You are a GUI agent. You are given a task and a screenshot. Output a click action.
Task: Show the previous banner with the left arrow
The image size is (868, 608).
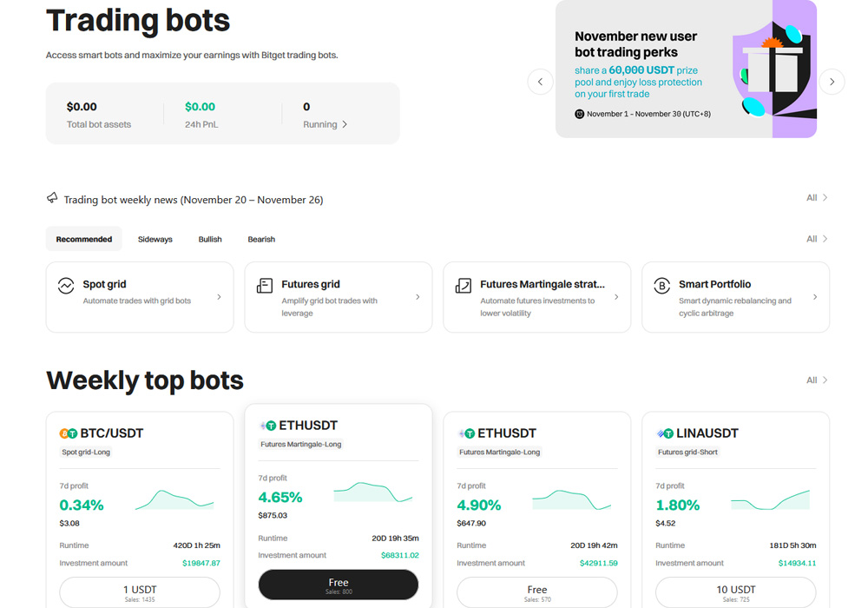coord(540,82)
